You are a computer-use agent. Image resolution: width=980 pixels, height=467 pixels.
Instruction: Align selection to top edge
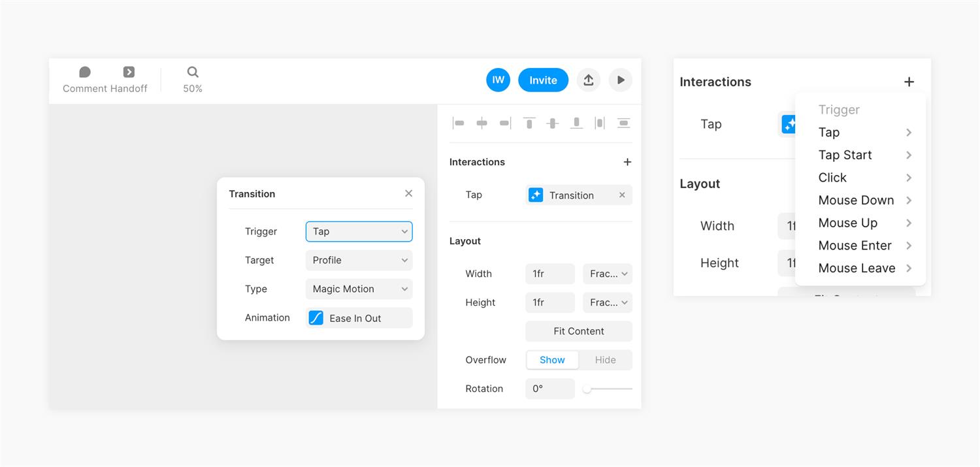click(529, 123)
